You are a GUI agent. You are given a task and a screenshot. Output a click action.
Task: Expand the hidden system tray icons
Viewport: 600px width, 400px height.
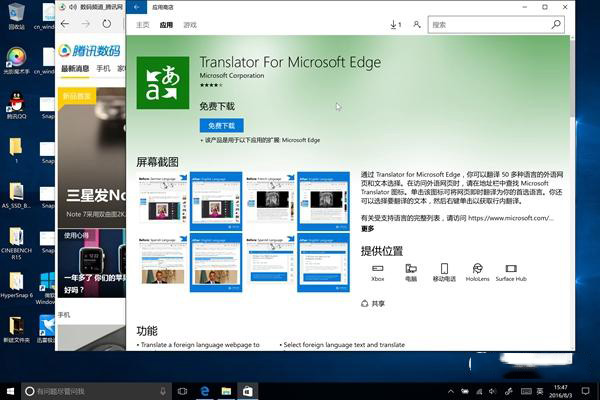click(451, 391)
